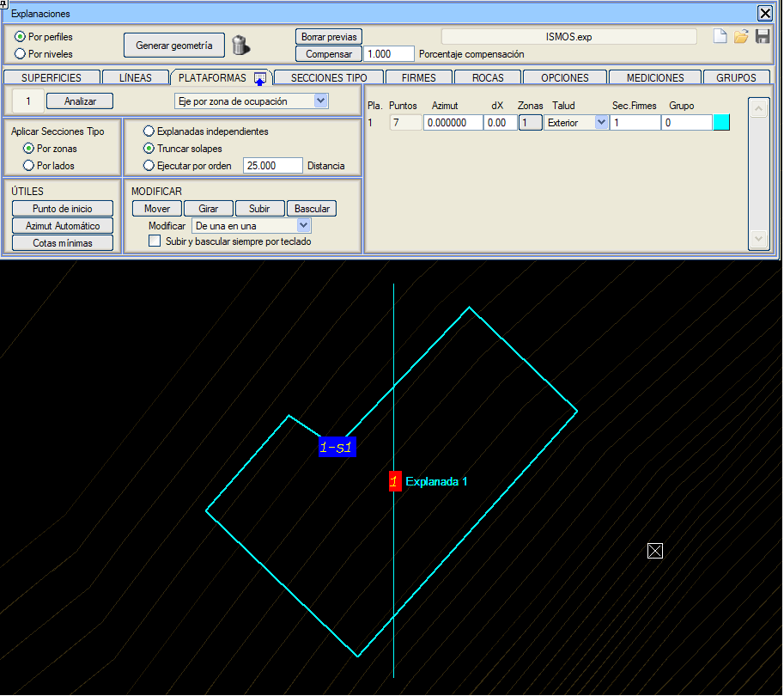Open a file using the folder icon
The image size is (784, 696).
click(741, 37)
